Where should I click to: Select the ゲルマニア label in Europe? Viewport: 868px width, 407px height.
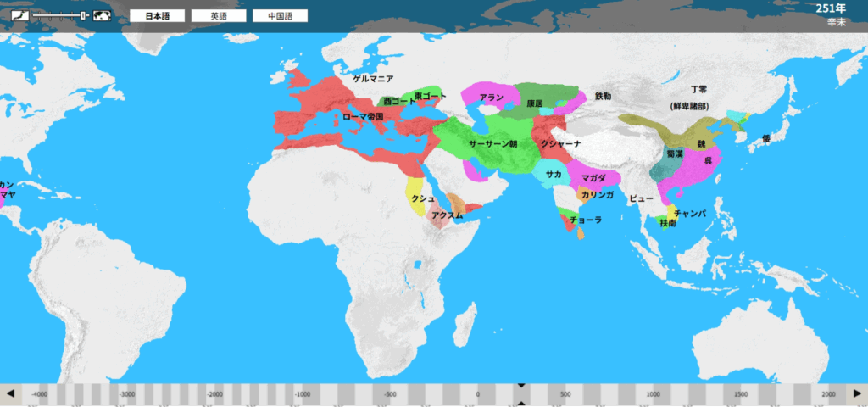click(373, 79)
